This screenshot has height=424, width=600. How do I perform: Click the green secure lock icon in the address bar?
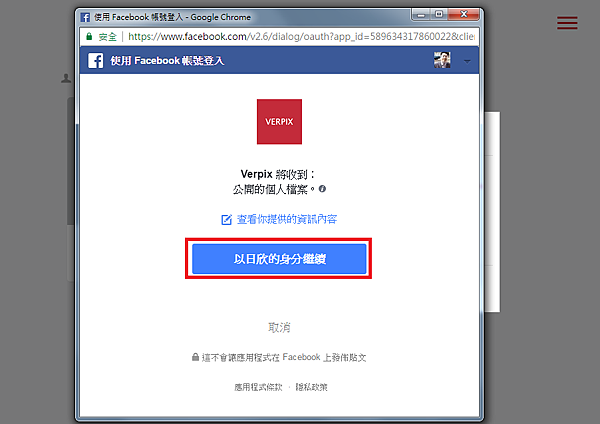click(89, 36)
